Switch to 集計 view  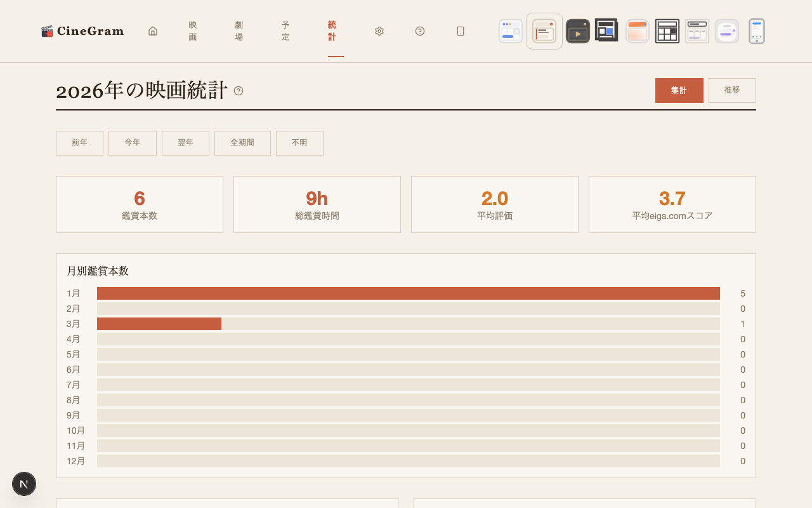coord(679,90)
